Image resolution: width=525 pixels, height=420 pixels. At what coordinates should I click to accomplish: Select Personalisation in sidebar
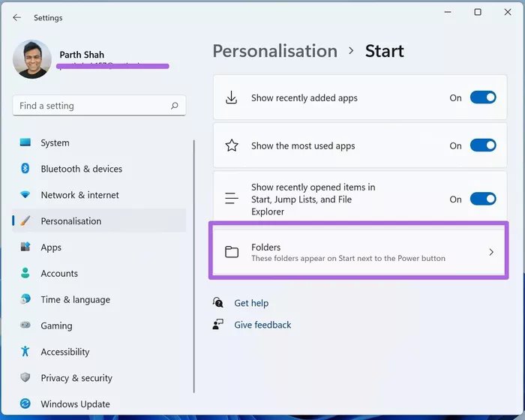click(x=99, y=221)
